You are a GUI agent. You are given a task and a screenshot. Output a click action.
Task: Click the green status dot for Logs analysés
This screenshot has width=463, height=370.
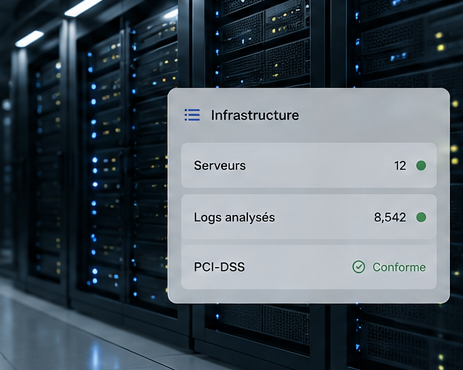pyautogui.click(x=421, y=217)
